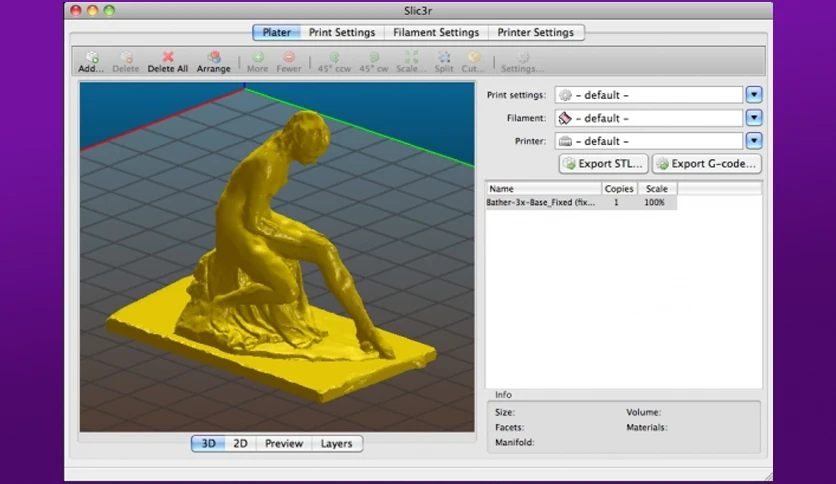Click the Scale column header
This screenshot has height=484, width=836.
(x=657, y=189)
